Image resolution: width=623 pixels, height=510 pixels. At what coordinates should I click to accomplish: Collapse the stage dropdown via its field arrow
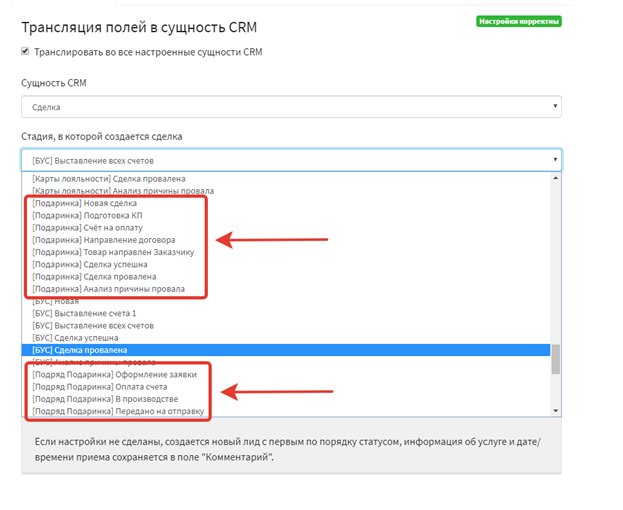(554, 160)
